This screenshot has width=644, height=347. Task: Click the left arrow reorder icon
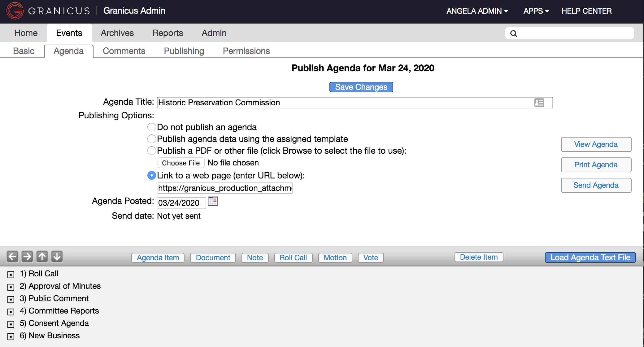coord(12,257)
